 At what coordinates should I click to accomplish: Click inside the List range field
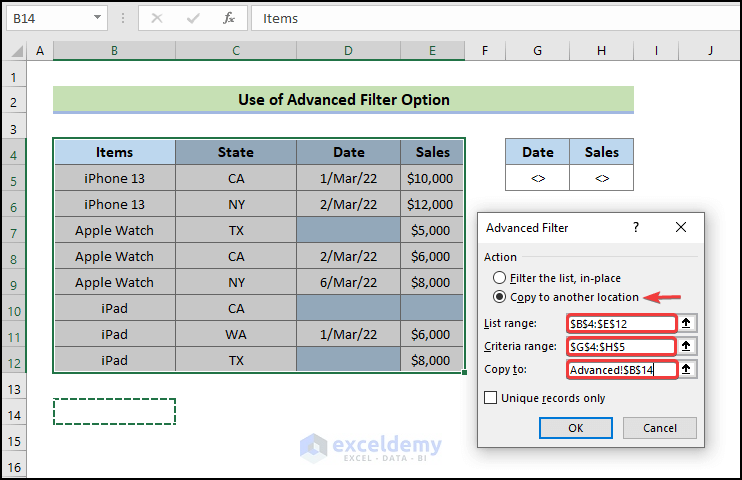[621, 323]
